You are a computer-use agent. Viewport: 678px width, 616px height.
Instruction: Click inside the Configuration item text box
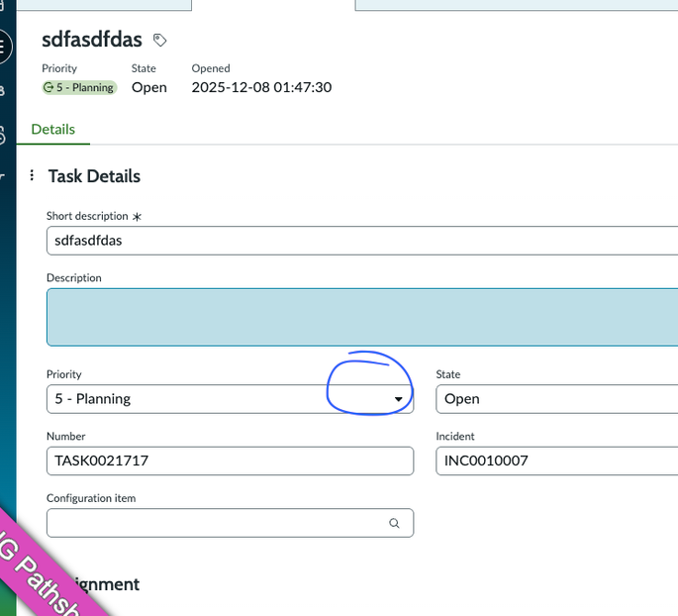click(213, 523)
